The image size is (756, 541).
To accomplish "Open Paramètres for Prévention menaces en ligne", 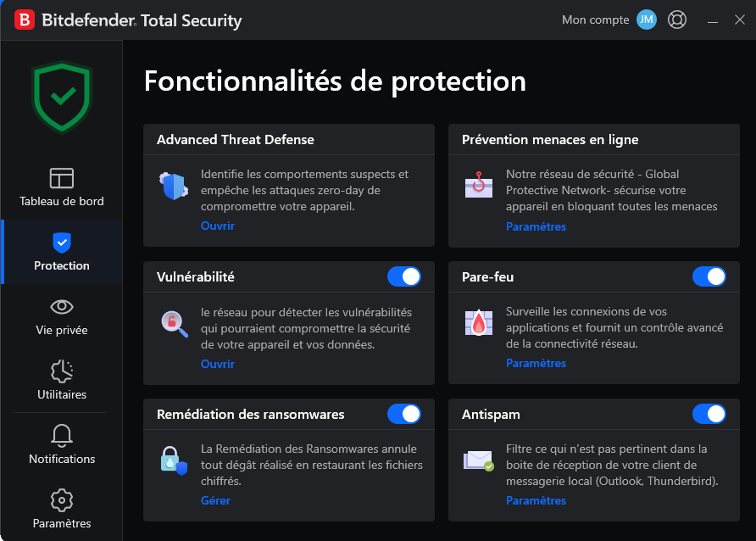I will pyautogui.click(x=536, y=226).
